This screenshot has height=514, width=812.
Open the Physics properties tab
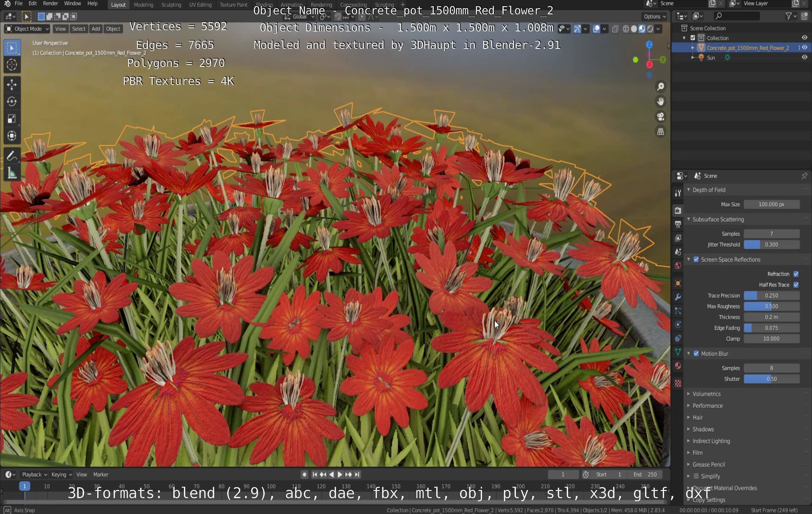coord(678,325)
